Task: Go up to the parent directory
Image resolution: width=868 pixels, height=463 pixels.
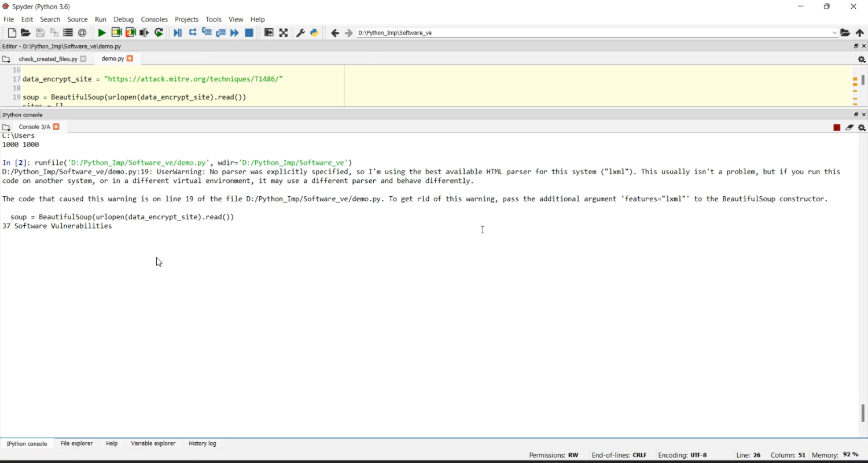Action: [860, 33]
